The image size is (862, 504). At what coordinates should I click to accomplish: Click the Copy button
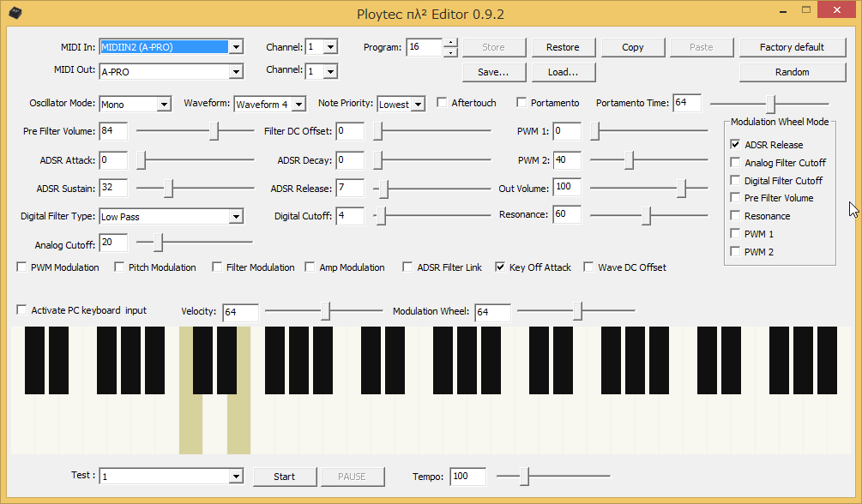(x=633, y=47)
